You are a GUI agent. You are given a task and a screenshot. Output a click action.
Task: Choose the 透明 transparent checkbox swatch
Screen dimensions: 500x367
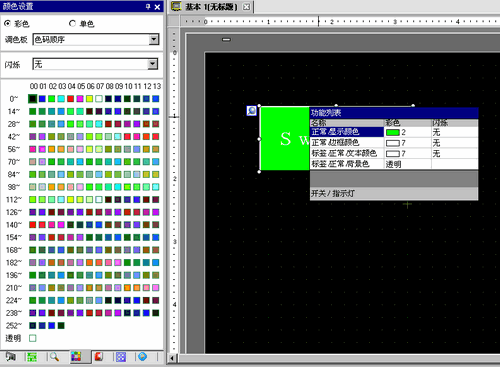coord(33,338)
